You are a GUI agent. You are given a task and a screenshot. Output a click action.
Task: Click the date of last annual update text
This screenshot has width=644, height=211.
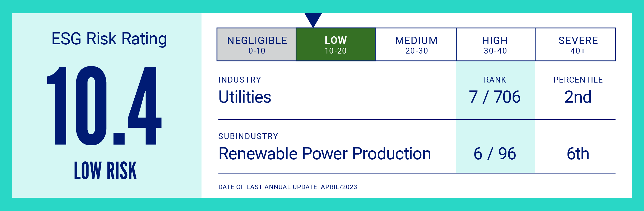pos(288,187)
